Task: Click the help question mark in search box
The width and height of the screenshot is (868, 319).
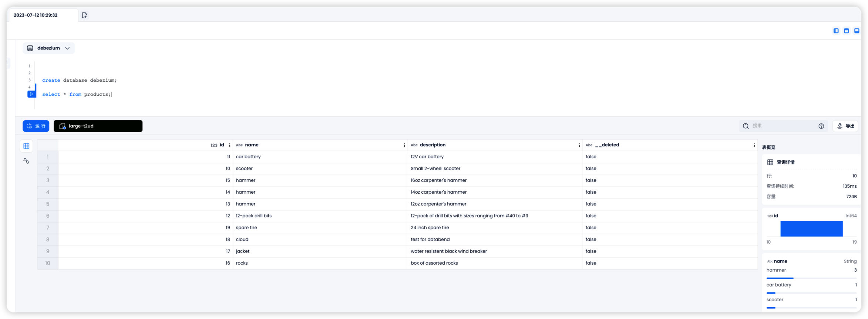Action: point(821,126)
